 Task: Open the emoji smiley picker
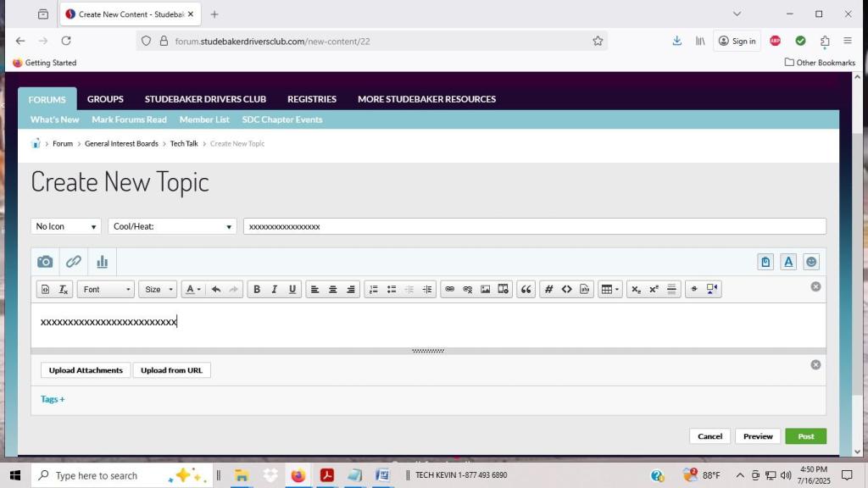[x=811, y=261]
